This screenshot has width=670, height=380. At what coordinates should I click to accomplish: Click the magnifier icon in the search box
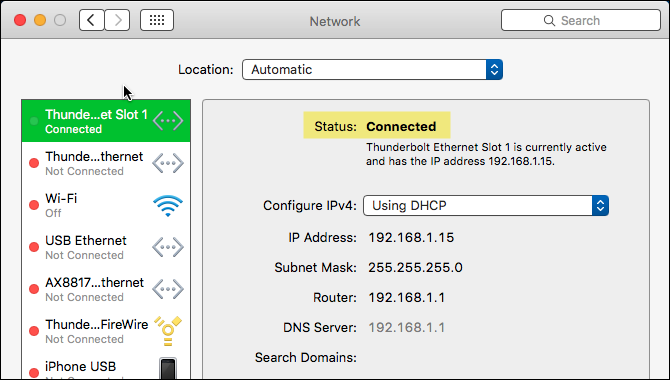pos(549,21)
